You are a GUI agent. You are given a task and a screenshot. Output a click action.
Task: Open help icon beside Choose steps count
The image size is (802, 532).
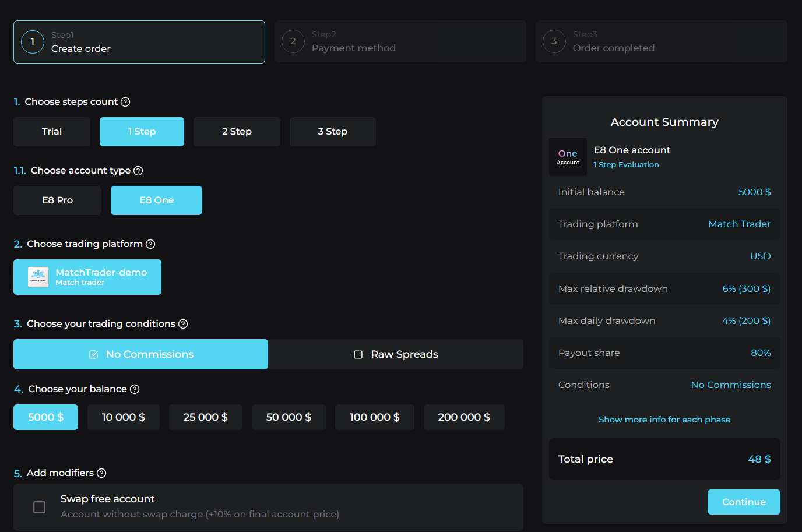[125, 102]
